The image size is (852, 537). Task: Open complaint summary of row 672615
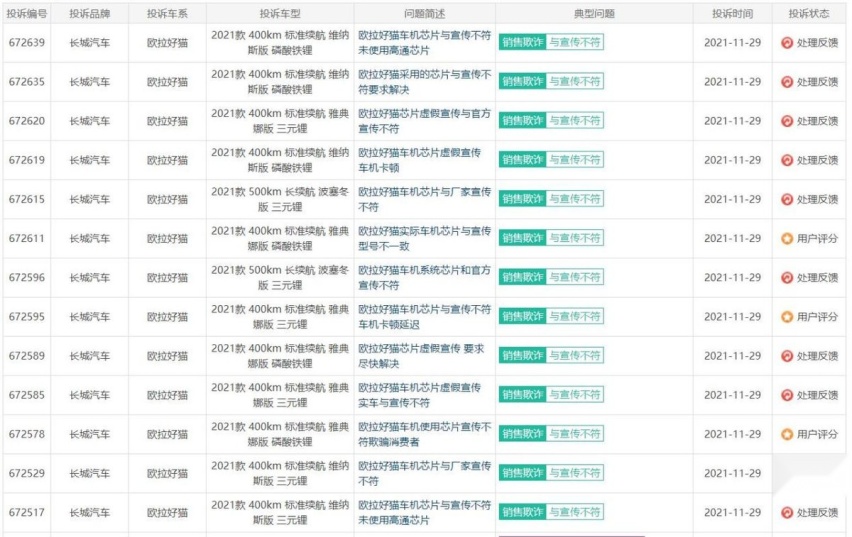(424, 199)
